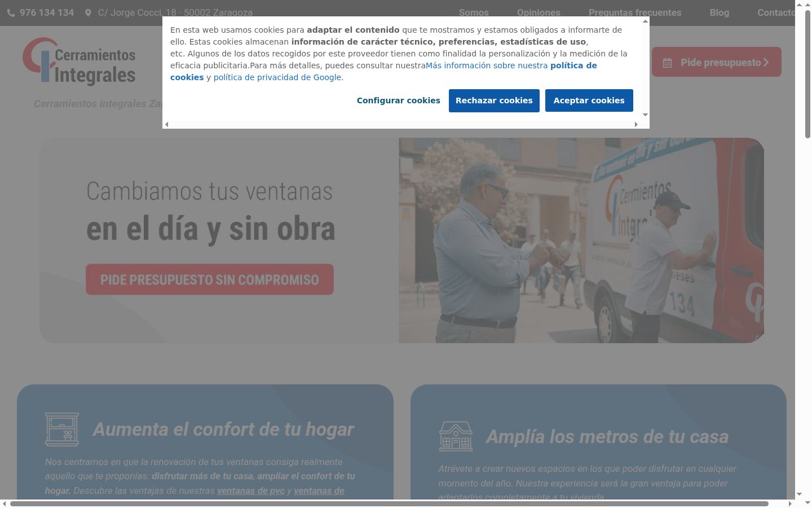Image resolution: width=812 pixels, height=508 pixels.
Task: Open the Blog menu item
Action: click(x=719, y=12)
